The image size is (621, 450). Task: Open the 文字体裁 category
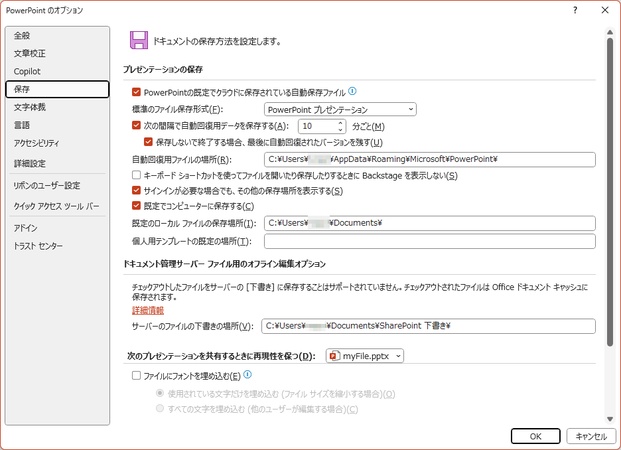coord(57,107)
